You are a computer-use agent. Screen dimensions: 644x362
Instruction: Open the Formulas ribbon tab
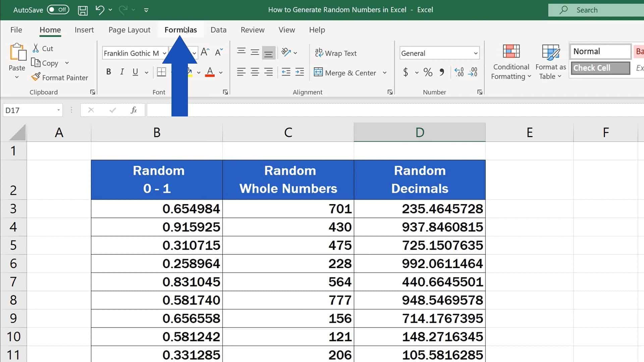click(x=180, y=29)
